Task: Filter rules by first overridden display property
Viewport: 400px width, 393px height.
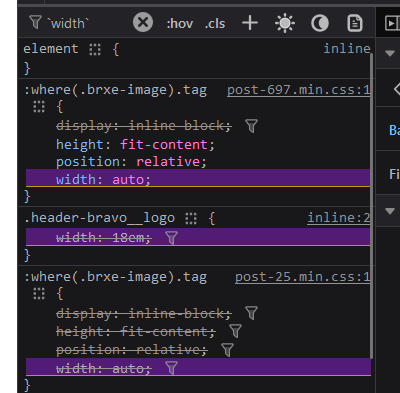Action: tap(251, 126)
